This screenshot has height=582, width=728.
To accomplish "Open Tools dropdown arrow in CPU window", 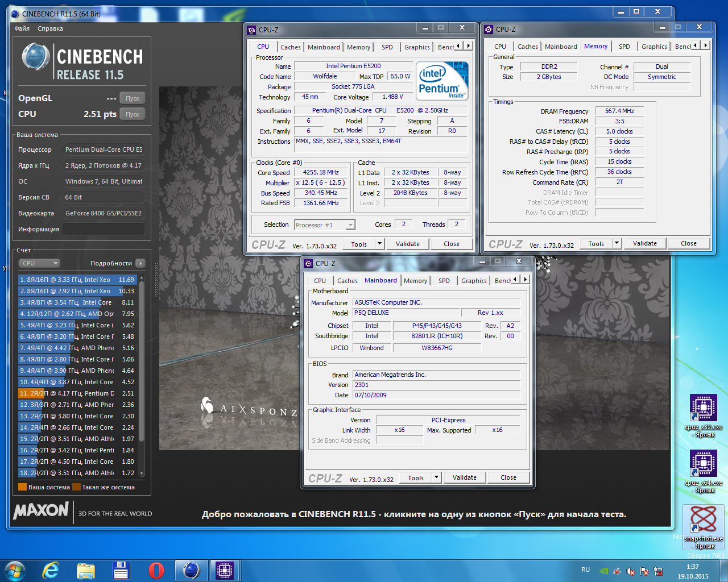I will tap(380, 244).
